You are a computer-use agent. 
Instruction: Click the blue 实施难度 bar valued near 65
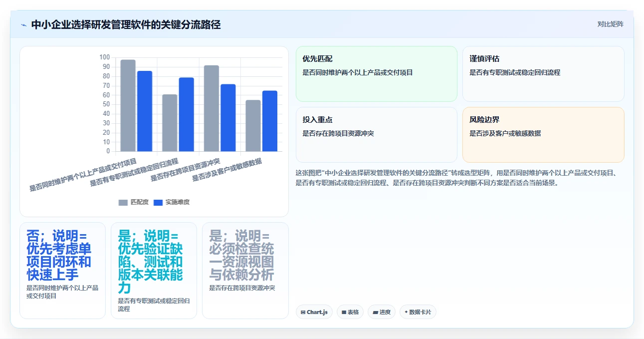[270, 121]
